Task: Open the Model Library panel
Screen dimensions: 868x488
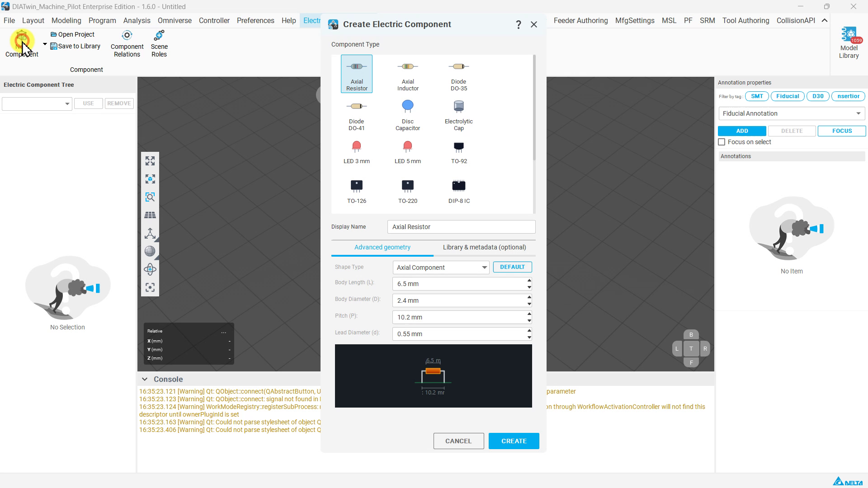Action: click(849, 43)
